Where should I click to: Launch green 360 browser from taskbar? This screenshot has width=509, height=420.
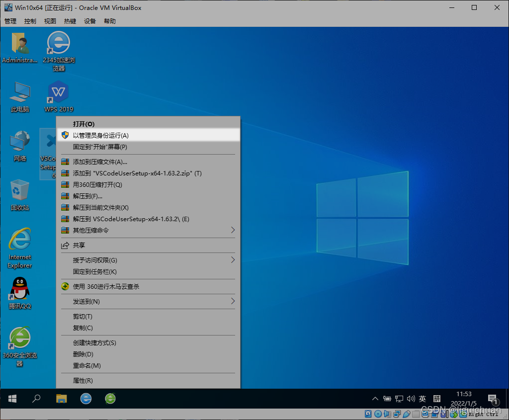tap(110, 398)
